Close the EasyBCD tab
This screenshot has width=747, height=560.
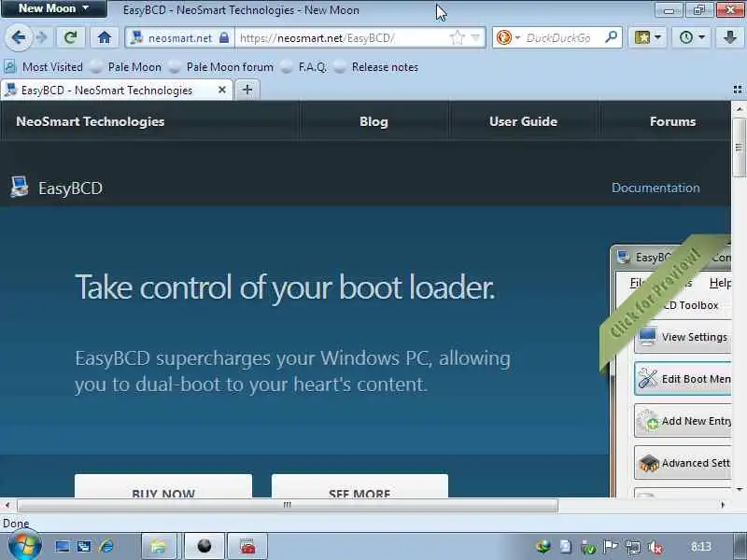pyautogui.click(x=221, y=90)
